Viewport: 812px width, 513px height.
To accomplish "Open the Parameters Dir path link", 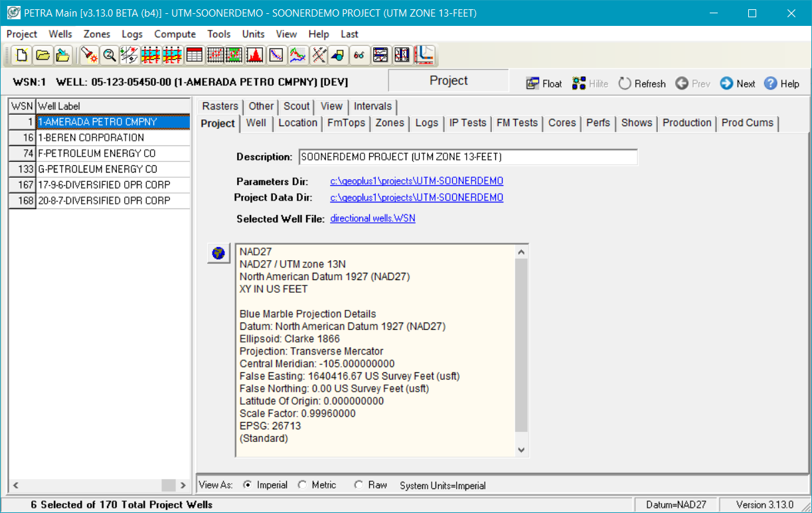I will coord(416,181).
